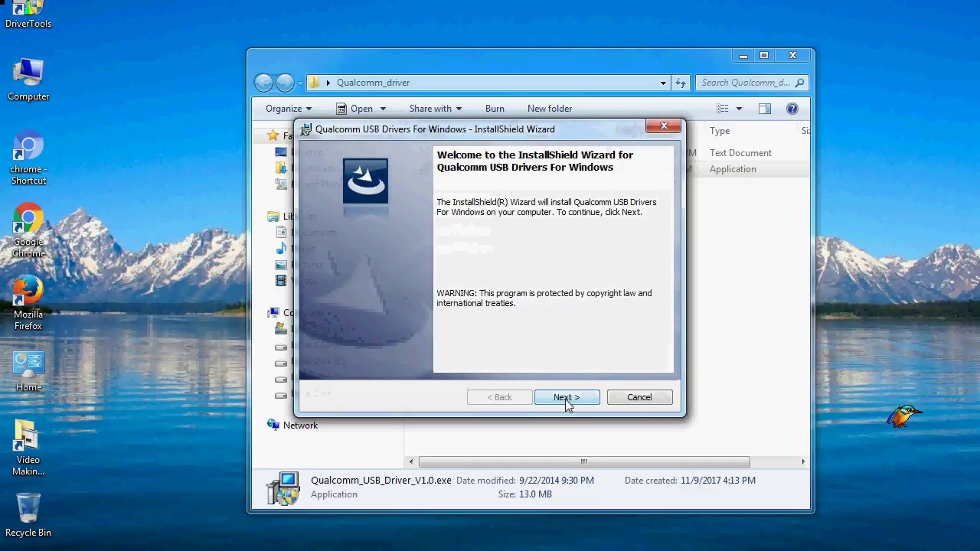Select the Application file row
Viewport: 980px width, 551px height.
coord(733,169)
